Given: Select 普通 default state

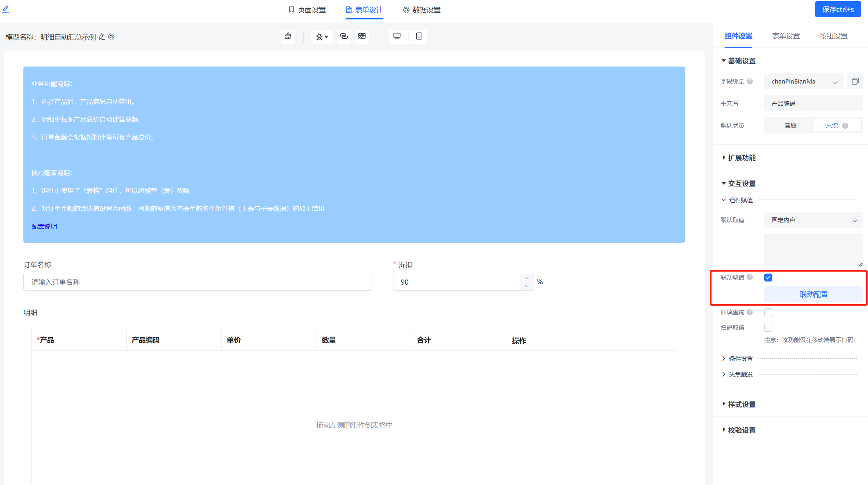Looking at the screenshot, I should click(790, 126).
